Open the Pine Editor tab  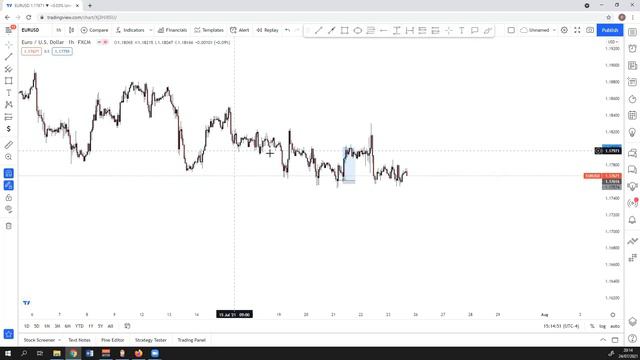113,340
